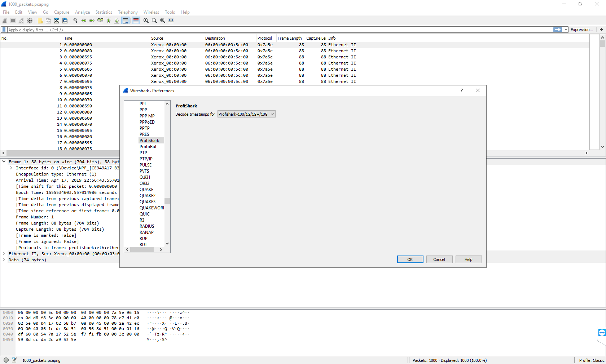Start capturing packets with the shark fin icon
This screenshot has height=364, width=606.
click(x=5, y=21)
